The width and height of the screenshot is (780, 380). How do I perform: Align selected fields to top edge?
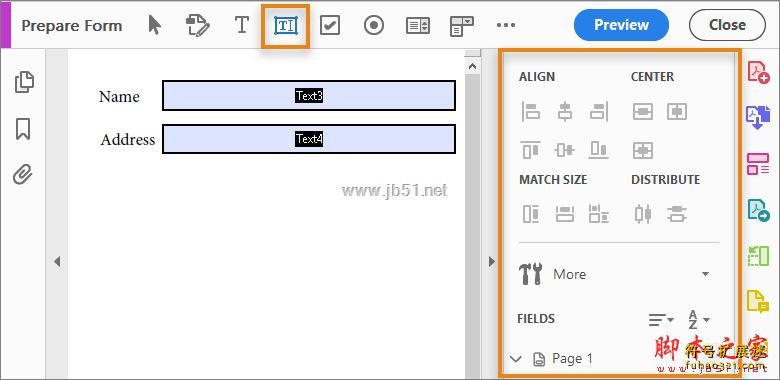pos(530,150)
